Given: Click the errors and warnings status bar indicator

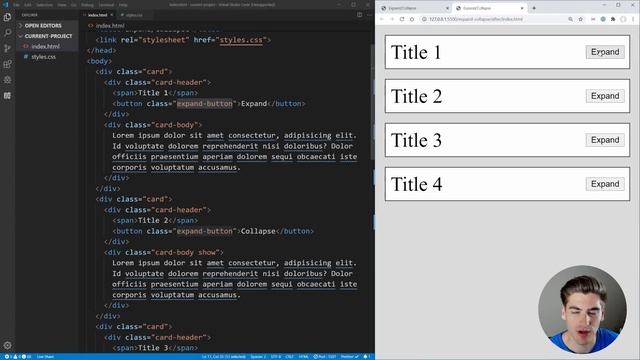Looking at the screenshot, I should point(17,357).
